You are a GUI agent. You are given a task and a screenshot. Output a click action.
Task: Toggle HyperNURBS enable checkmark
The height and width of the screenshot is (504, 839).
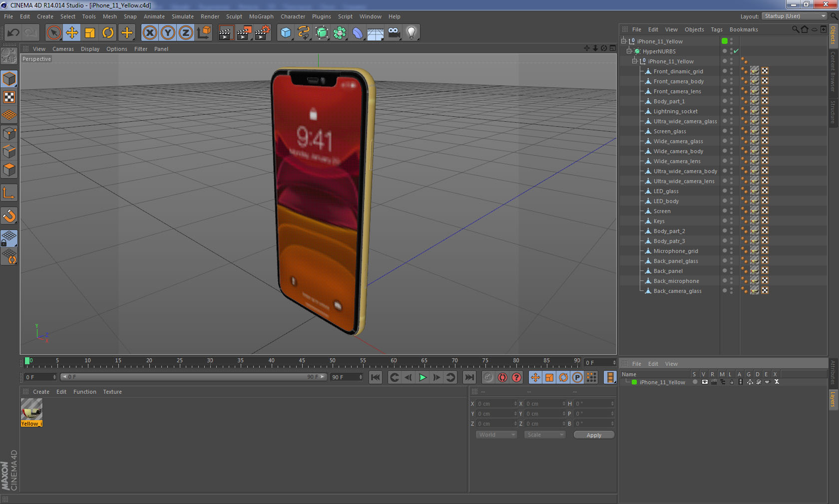(736, 51)
